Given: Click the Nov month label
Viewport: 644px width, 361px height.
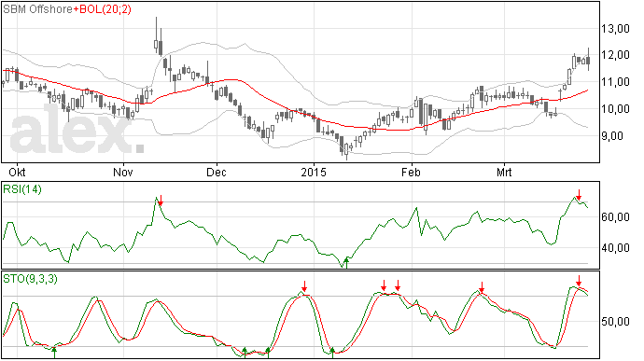Looking at the screenshot, I should (x=123, y=172).
